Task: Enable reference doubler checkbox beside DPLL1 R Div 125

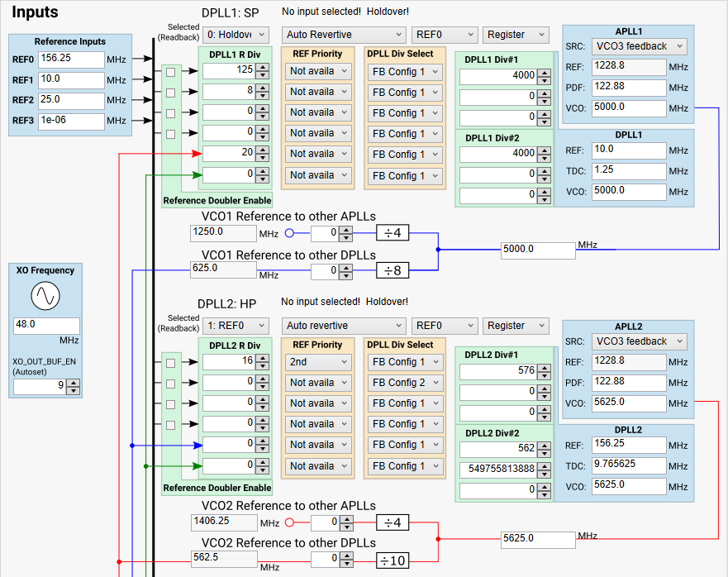Action: 171,72
